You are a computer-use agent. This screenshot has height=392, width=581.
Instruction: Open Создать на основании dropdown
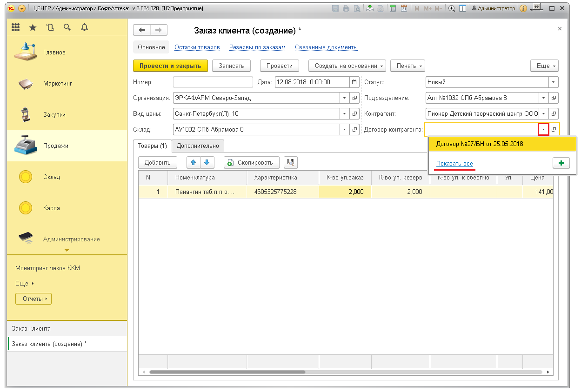[x=347, y=66]
